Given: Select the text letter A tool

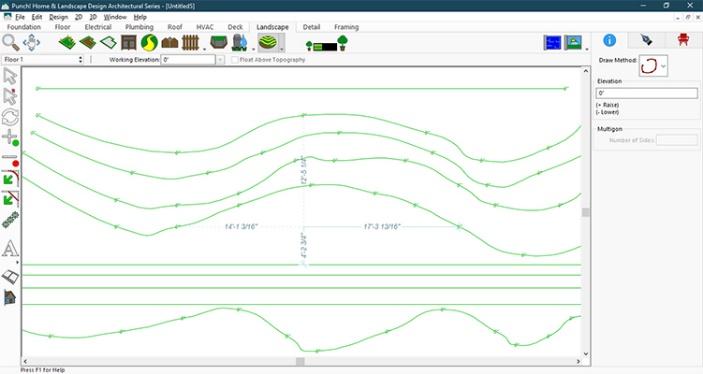Looking at the screenshot, I should pos(10,249).
